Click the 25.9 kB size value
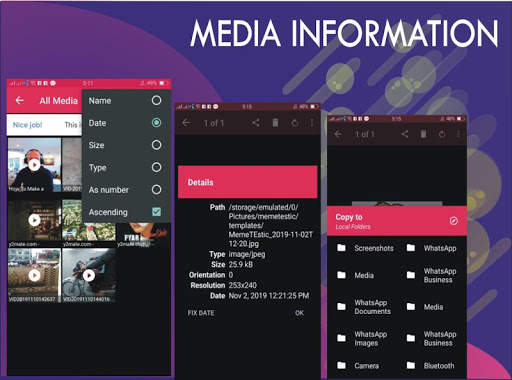Image resolution: width=512 pixels, height=380 pixels. 241,265
